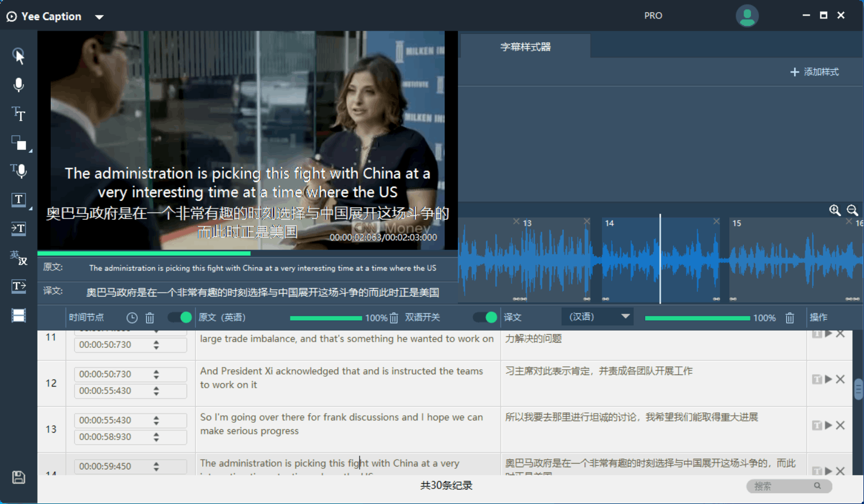Delete subtitle row 13 with X
This screenshot has height=504, width=864.
(840, 425)
